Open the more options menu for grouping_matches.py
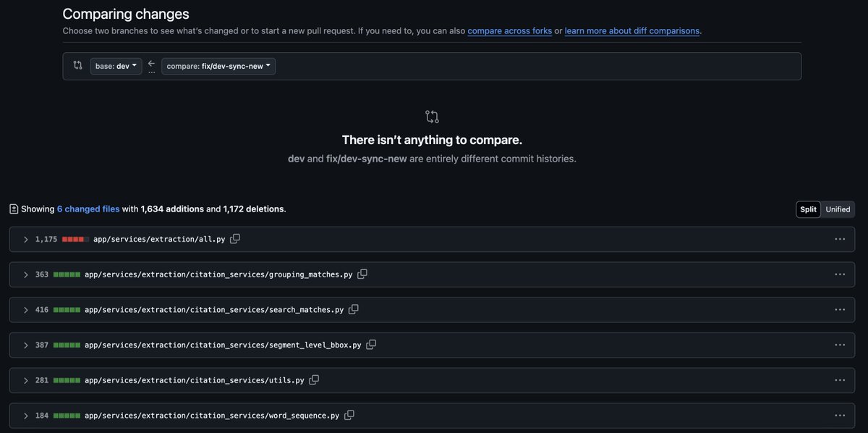This screenshot has height=433, width=868. (840, 274)
